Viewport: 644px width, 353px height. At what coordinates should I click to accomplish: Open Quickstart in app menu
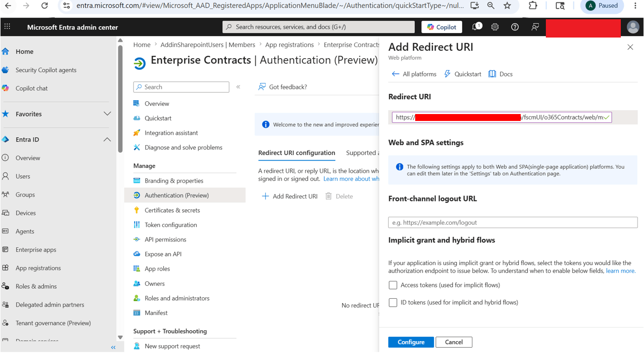[158, 118]
